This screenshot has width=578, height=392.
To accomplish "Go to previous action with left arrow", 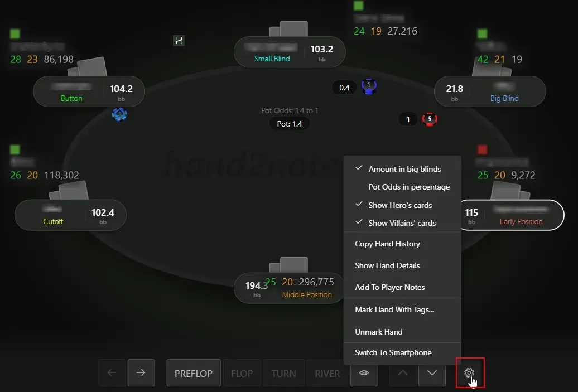I will tap(112, 372).
